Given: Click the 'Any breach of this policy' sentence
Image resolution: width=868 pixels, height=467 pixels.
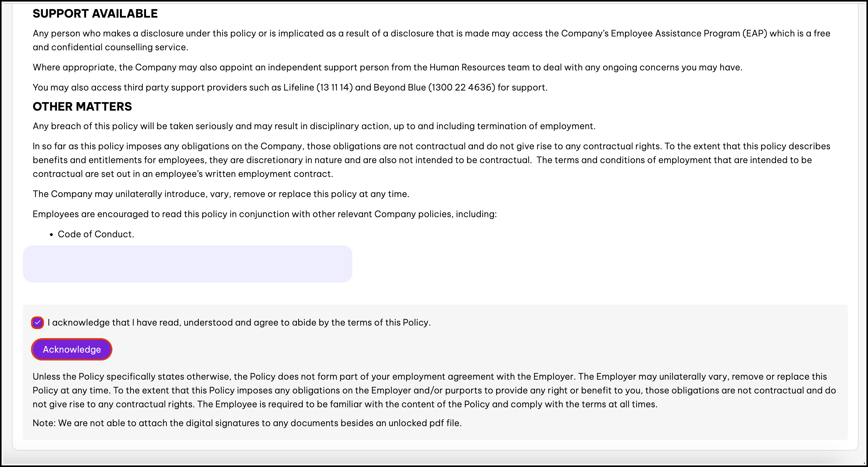Looking at the screenshot, I should pyautogui.click(x=314, y=126).
